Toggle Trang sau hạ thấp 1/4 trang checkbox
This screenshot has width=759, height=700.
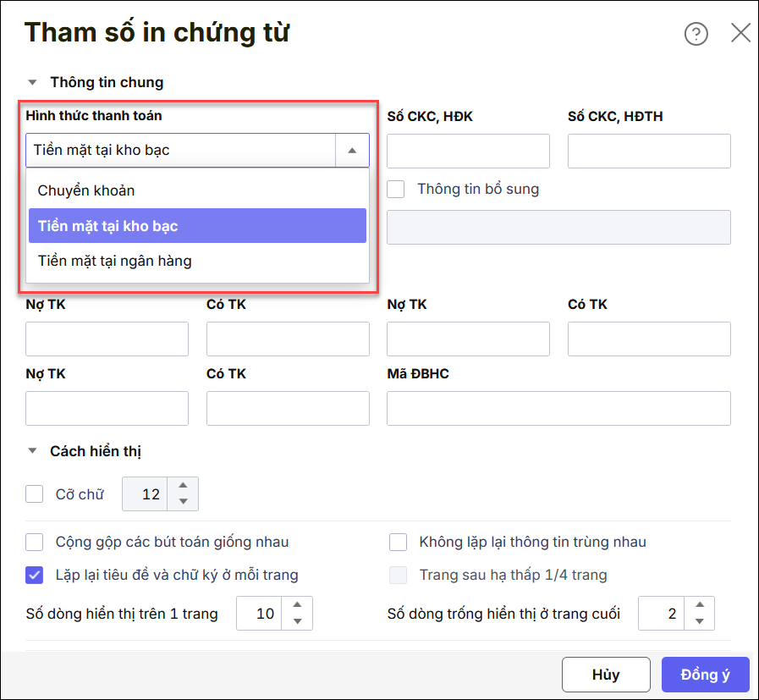398,575
